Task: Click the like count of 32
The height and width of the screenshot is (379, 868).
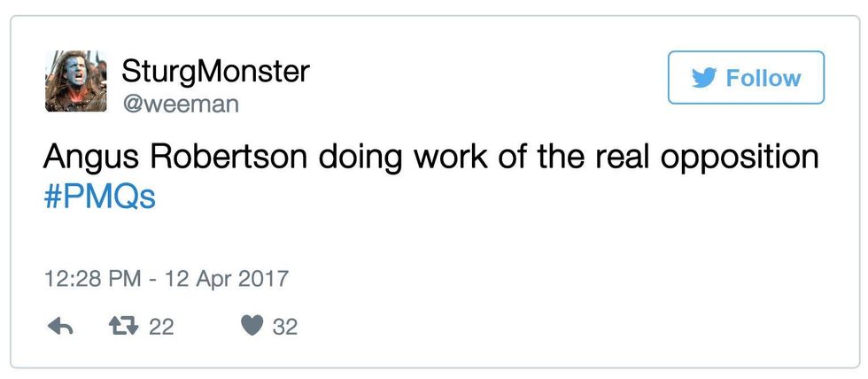Action: pyautogui.click(x=284, y=327)
